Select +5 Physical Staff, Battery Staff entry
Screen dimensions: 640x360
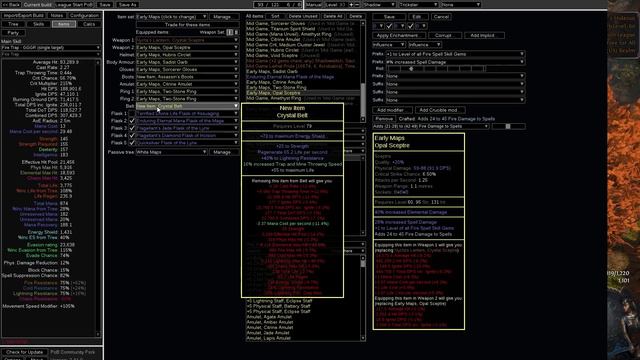click(x=278, y=306)
